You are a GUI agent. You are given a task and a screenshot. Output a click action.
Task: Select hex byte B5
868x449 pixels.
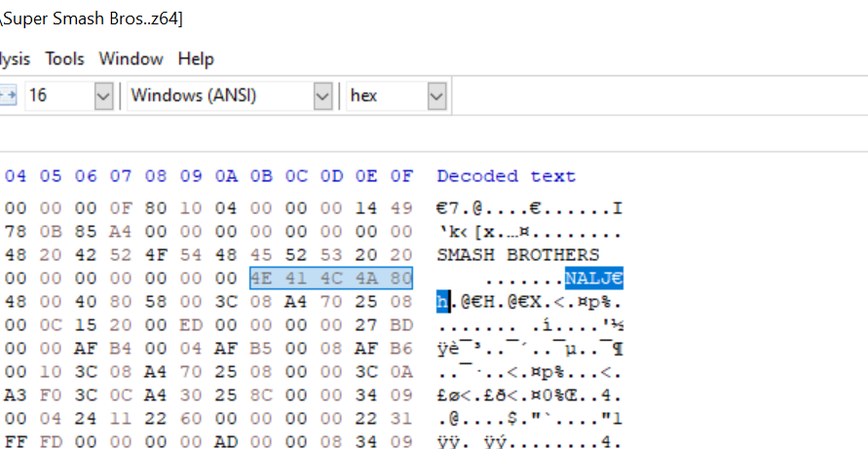261,349
